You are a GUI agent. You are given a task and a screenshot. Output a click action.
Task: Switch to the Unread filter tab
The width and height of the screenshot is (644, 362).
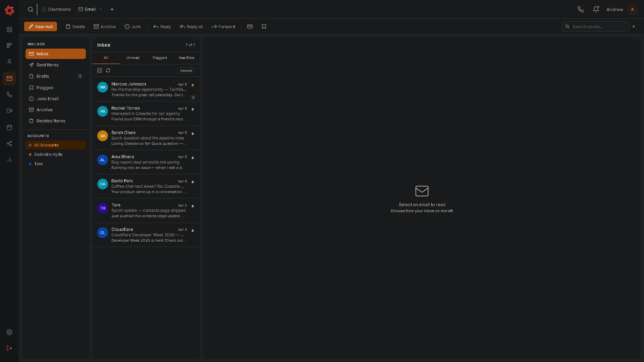[x=133, y=58]
